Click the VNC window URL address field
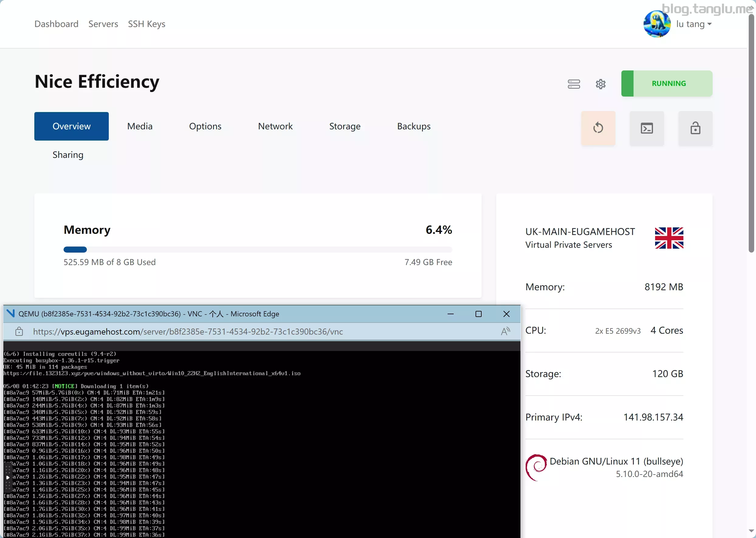 click(188, 332)
